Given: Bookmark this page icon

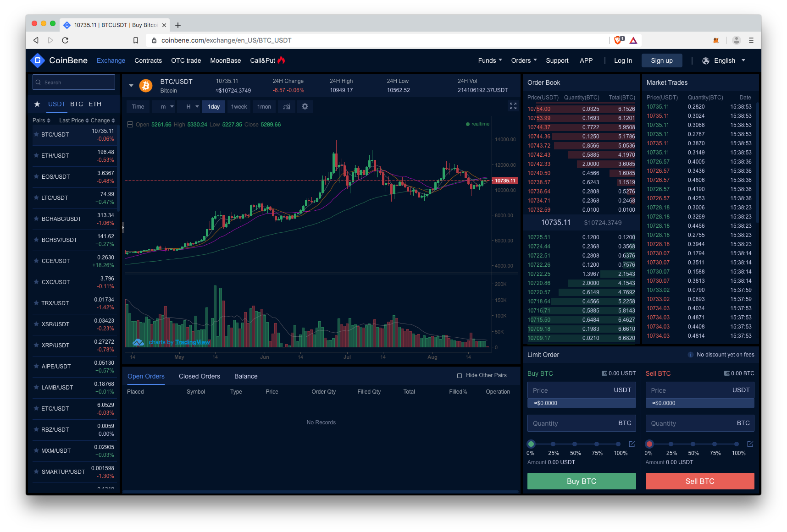Looking at the screenshot, I should click(x=136, y=40).
